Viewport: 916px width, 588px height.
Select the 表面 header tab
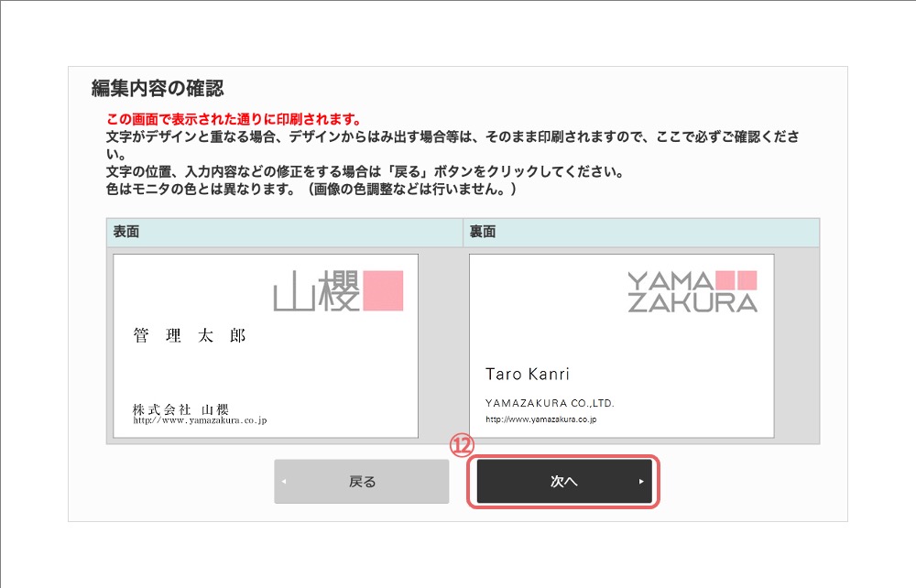click(x=285, y=232)
